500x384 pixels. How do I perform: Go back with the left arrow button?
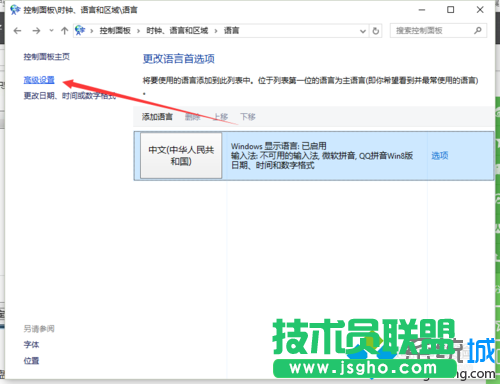[17, 31]
